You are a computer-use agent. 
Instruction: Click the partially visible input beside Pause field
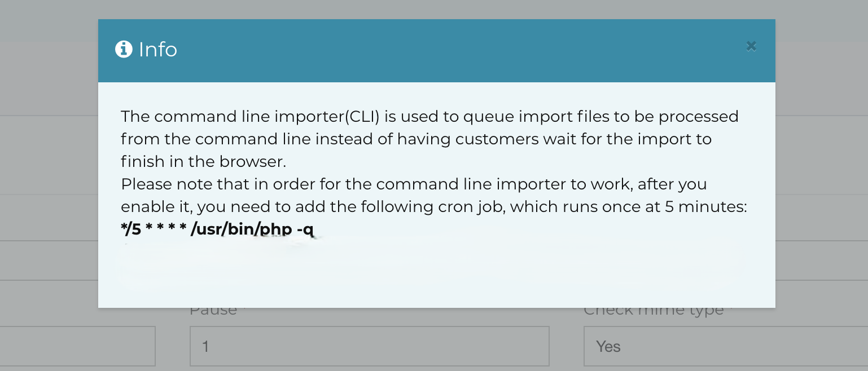(77, 346)
